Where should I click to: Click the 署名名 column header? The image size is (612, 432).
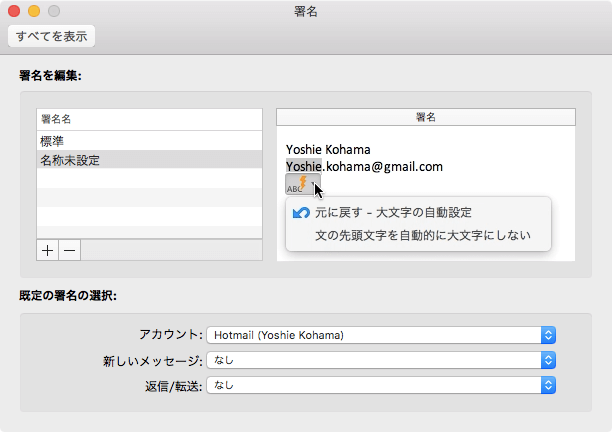[149, 118]
